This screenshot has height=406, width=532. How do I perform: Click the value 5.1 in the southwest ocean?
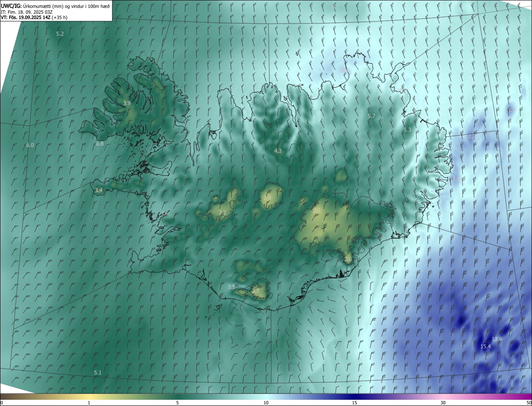tap(98, 372)
